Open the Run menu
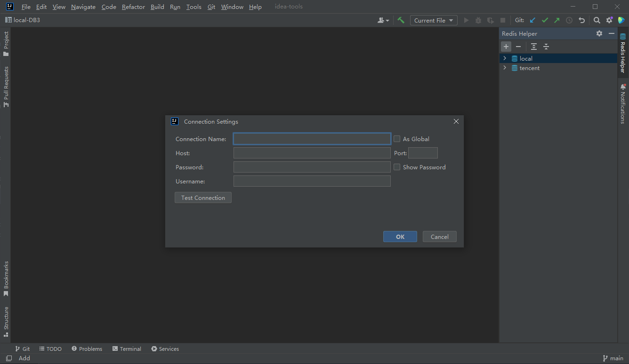Viewport: 629px width, 364px height. point(175,7)
